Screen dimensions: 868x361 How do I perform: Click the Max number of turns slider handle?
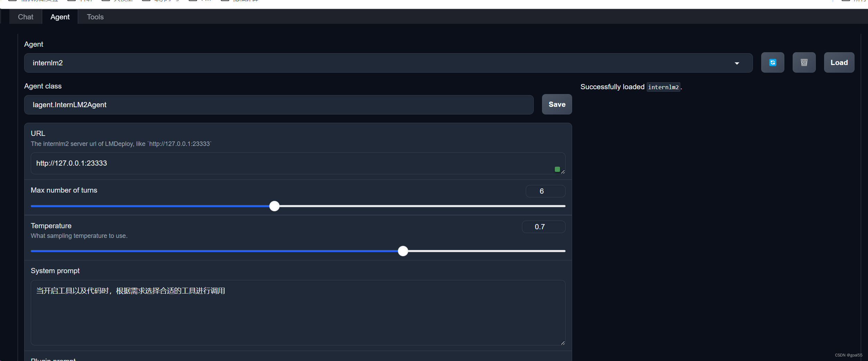coord(274,206)
